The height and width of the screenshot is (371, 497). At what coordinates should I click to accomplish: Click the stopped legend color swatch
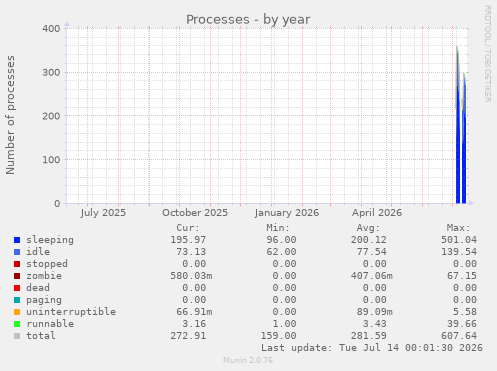17,264
